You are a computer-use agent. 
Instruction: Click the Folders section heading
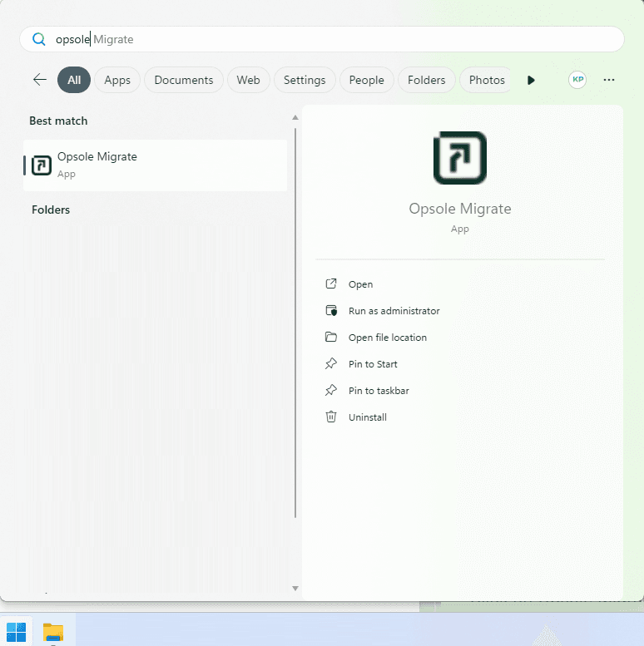point(51,210)
